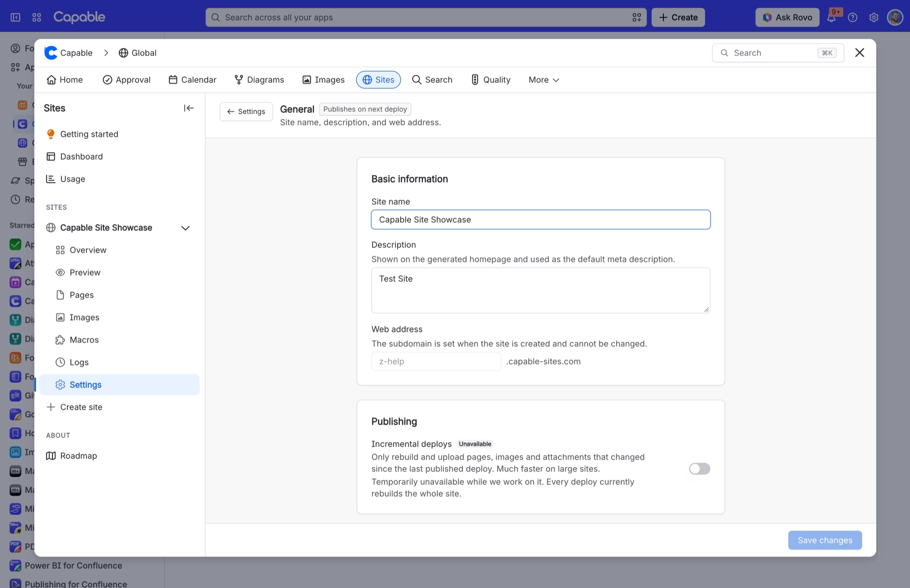Click Save changes button
The width and height of the screenshot is (910, 588).
point(825,540)
